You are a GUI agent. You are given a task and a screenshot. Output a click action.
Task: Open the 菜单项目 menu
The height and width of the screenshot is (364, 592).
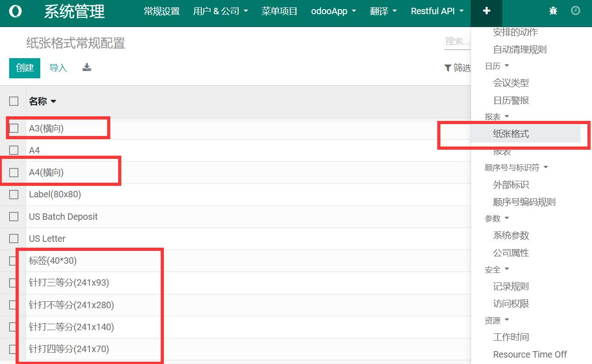[279, 11]
